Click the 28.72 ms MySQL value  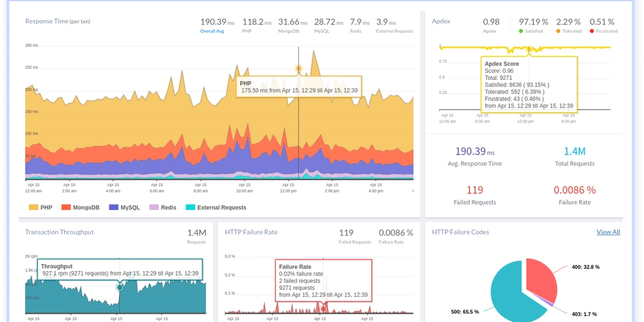[x=328, y=22]
